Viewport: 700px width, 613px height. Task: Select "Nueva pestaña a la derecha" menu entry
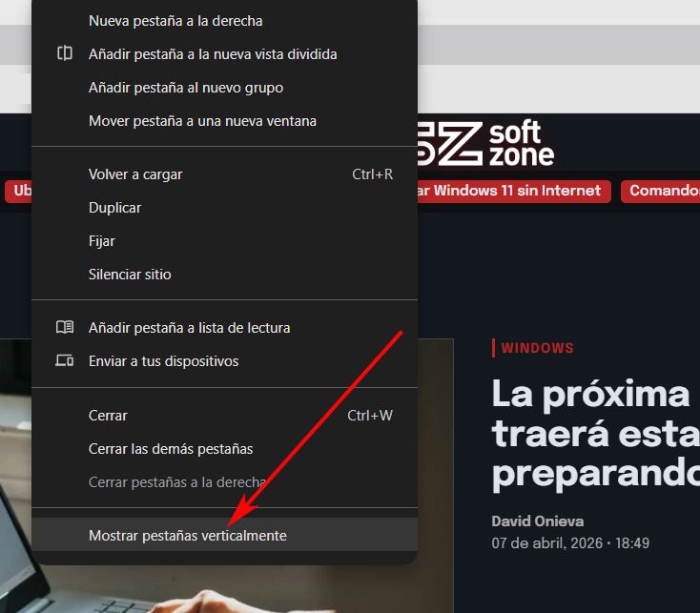pyautogui.click(x=224, y=21)
